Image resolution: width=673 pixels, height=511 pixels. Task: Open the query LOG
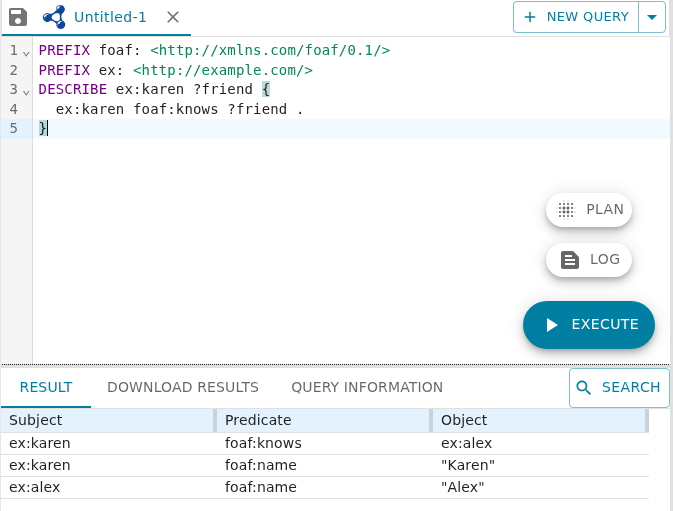coord(589,260)
